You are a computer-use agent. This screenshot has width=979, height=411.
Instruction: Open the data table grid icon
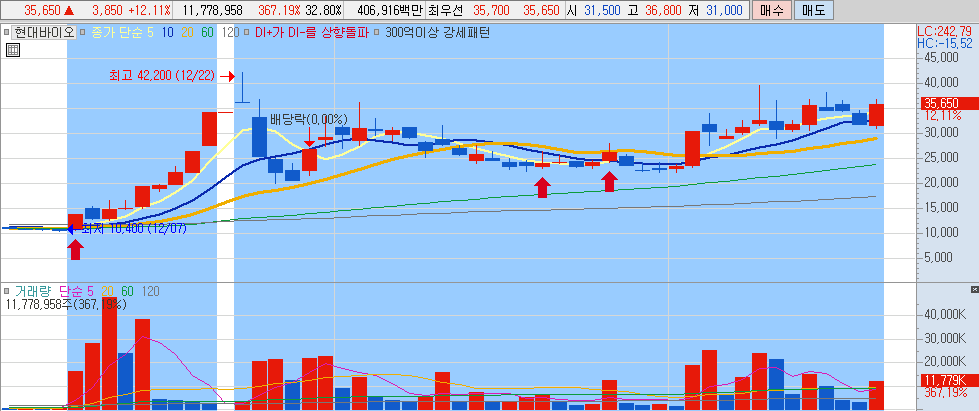click(x=12, y=51)
